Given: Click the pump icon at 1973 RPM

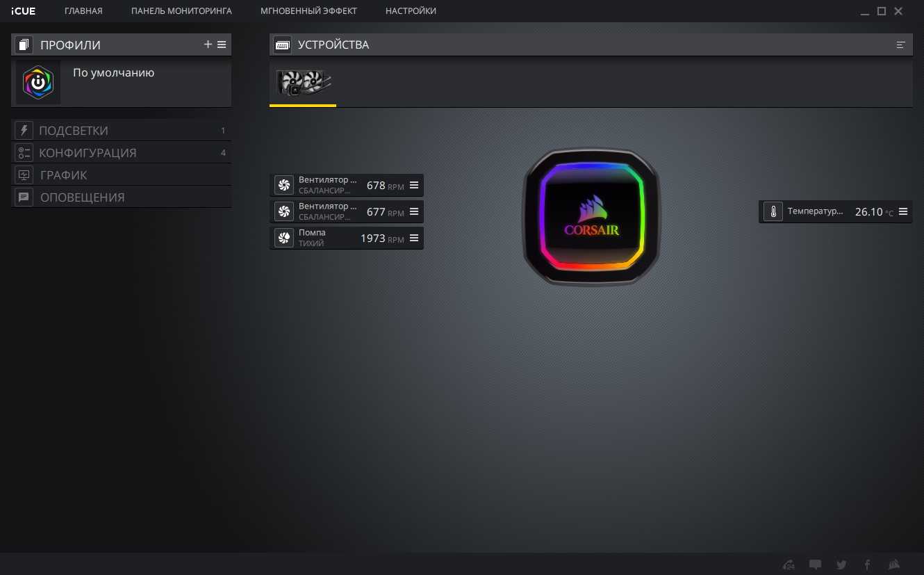Looking at the screenshot, I should pos(283,238).
